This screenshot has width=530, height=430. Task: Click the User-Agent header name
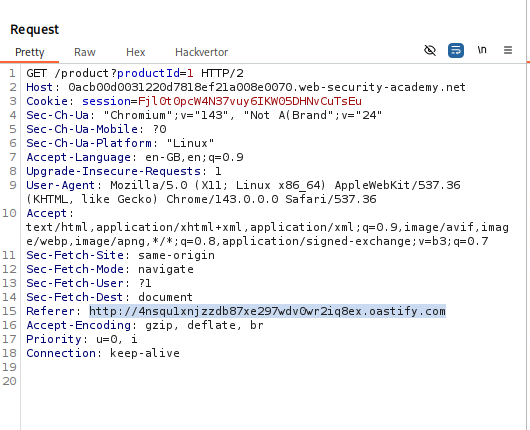coord(61,185)
